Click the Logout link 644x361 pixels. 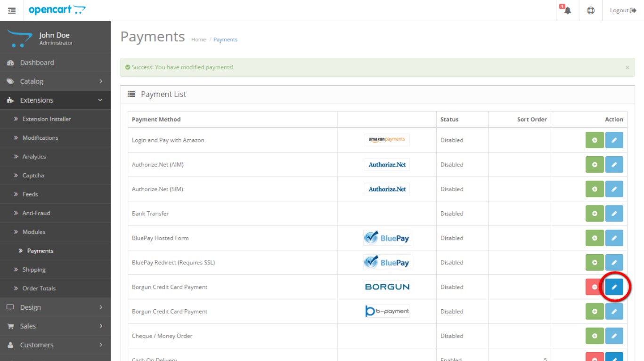623,10
